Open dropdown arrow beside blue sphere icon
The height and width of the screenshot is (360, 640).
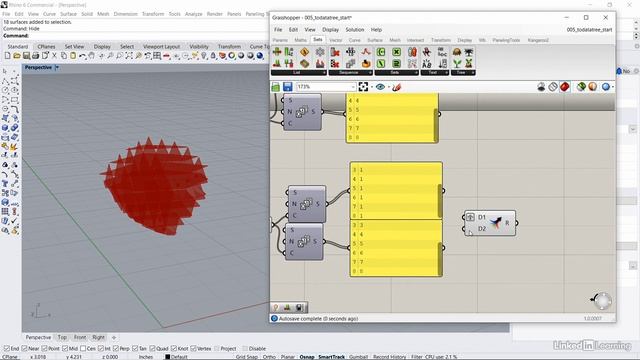coord(613,87)
